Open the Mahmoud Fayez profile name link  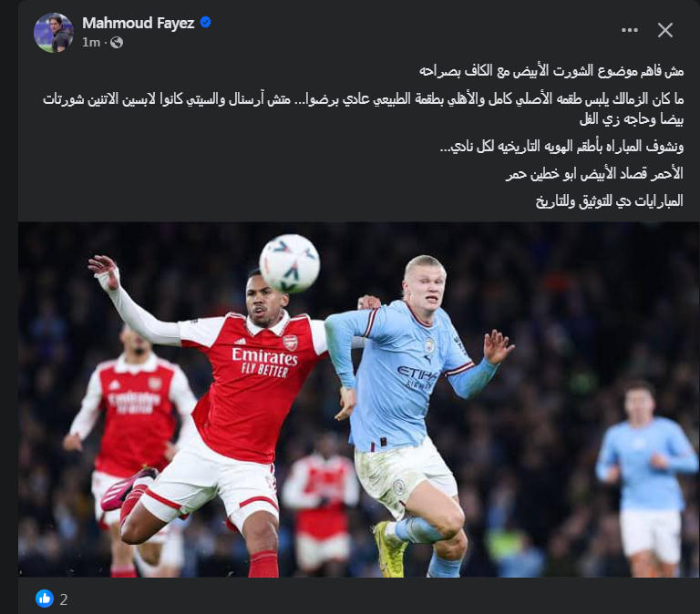138,22
